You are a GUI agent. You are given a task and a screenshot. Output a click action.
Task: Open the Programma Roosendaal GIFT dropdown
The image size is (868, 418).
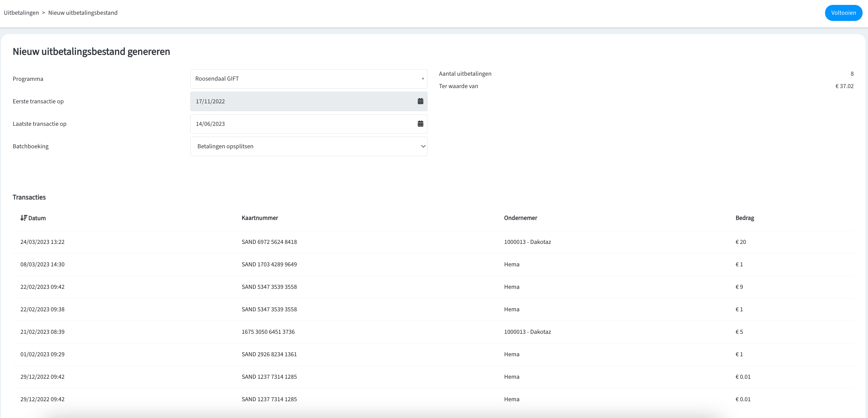coord(303,79)
